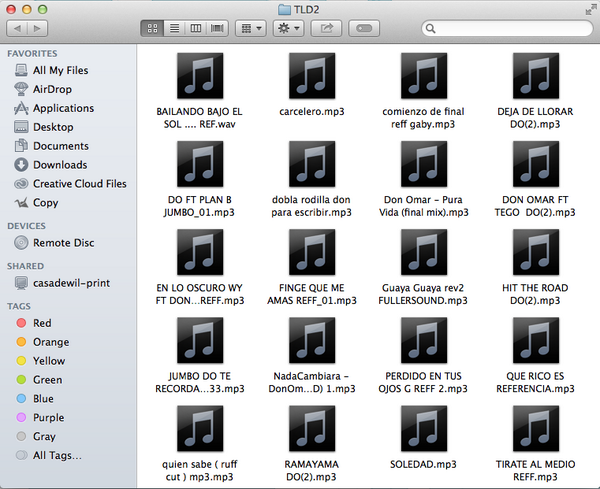Select BAILANDO BAJO EL SOL REF.wav file icon
The image size is (600, 489).
[x=200, y=76]
